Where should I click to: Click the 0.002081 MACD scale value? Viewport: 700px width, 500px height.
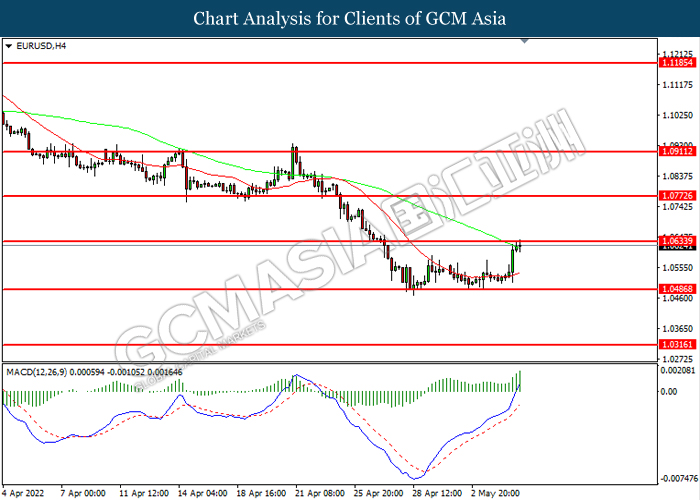[678, 371]
